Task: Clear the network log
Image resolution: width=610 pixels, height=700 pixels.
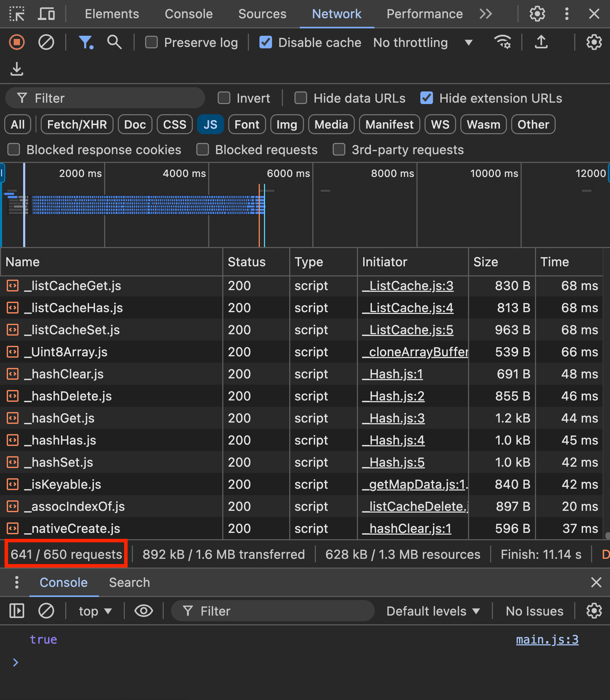Action: 46,42
